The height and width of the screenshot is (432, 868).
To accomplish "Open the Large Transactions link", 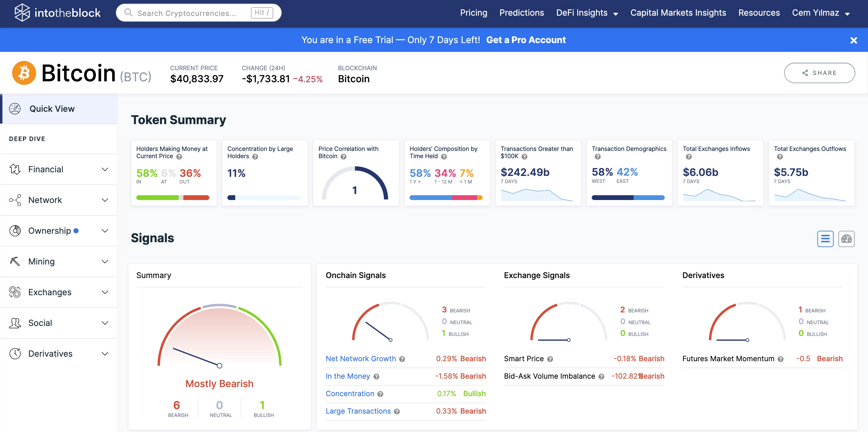I will tap(358, 411).
